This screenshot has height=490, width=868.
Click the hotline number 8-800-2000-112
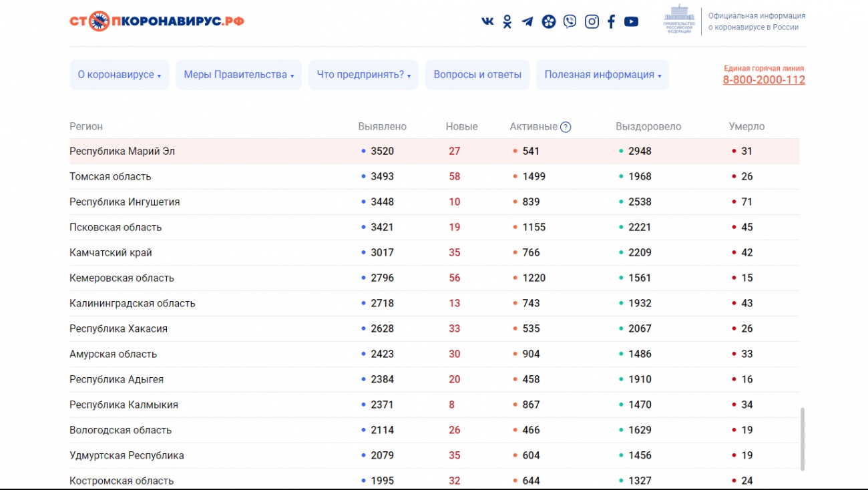coord(764,80)
